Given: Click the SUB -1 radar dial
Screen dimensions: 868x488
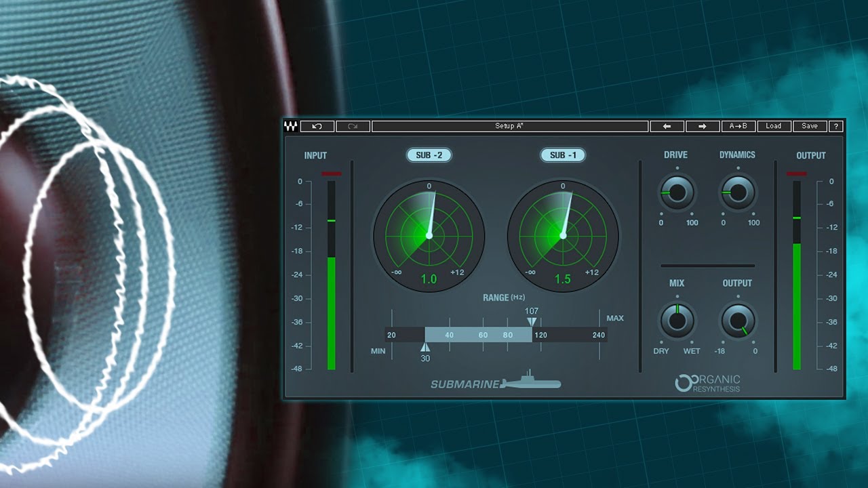Looking at the screenshot, I should pyautogui.click(x=563, y=235).
